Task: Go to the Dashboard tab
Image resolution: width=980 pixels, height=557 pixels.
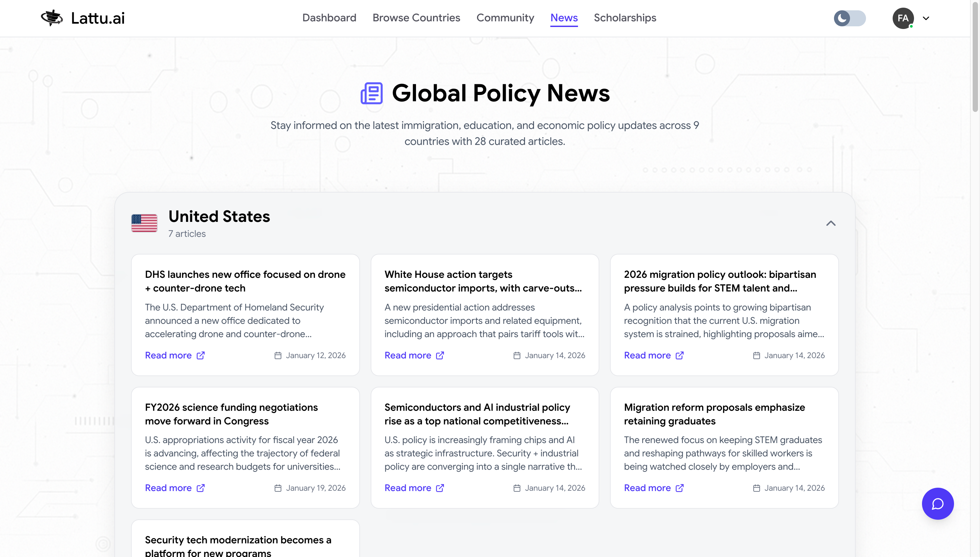Action: (x=329, y=18)
